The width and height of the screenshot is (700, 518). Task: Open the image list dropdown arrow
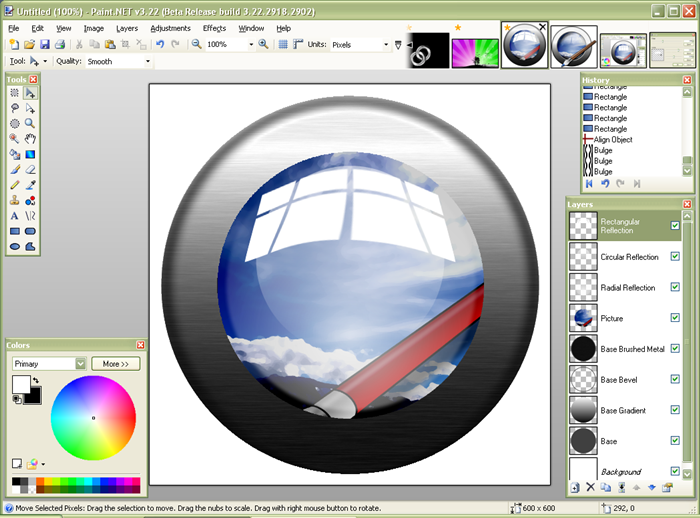point(398,45)
